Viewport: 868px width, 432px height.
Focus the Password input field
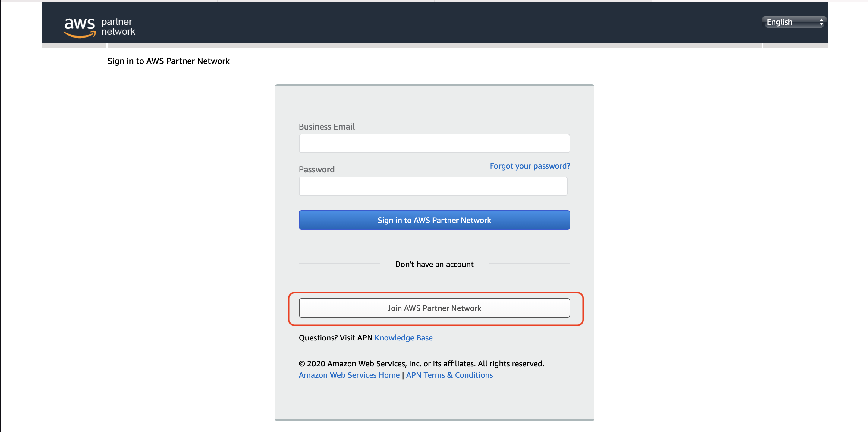pyautogui.click(x=433, y=186)
